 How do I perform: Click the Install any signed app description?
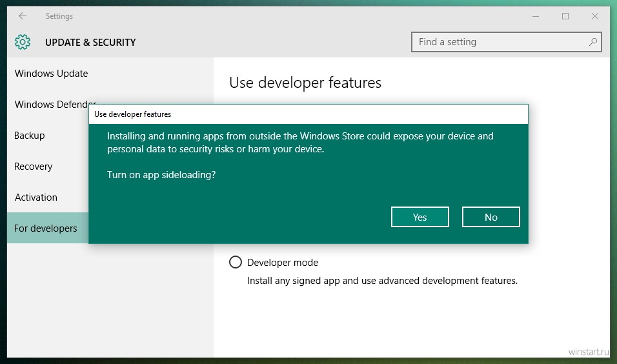(x=382, y=281)
